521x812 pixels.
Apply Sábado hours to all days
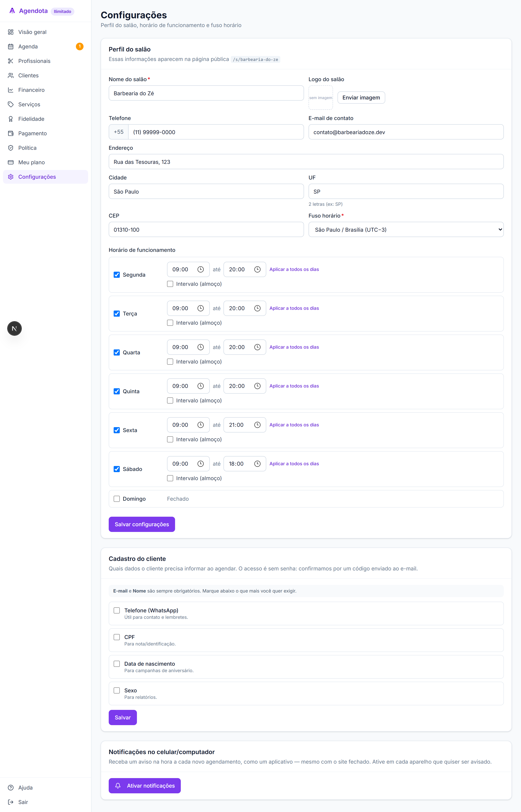(294, 464)
